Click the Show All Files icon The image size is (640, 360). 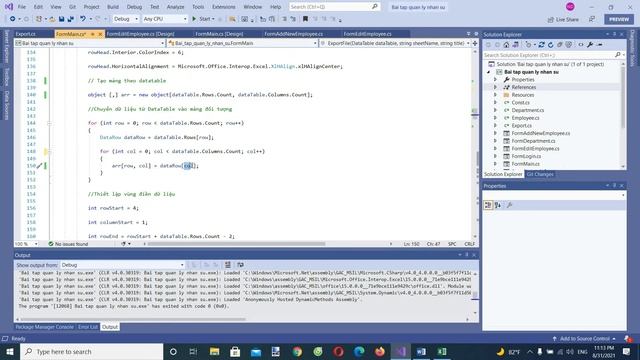[569, 44]
